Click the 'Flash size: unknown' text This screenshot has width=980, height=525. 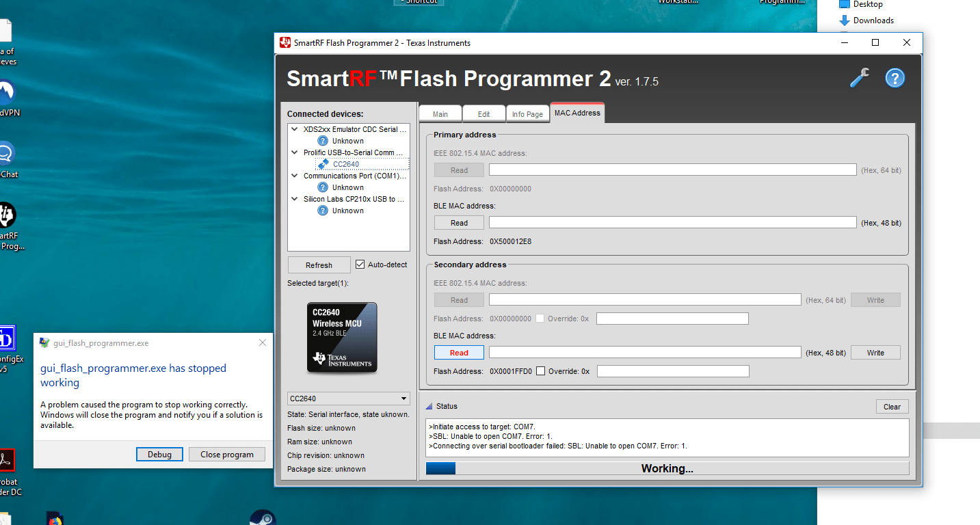320,428
